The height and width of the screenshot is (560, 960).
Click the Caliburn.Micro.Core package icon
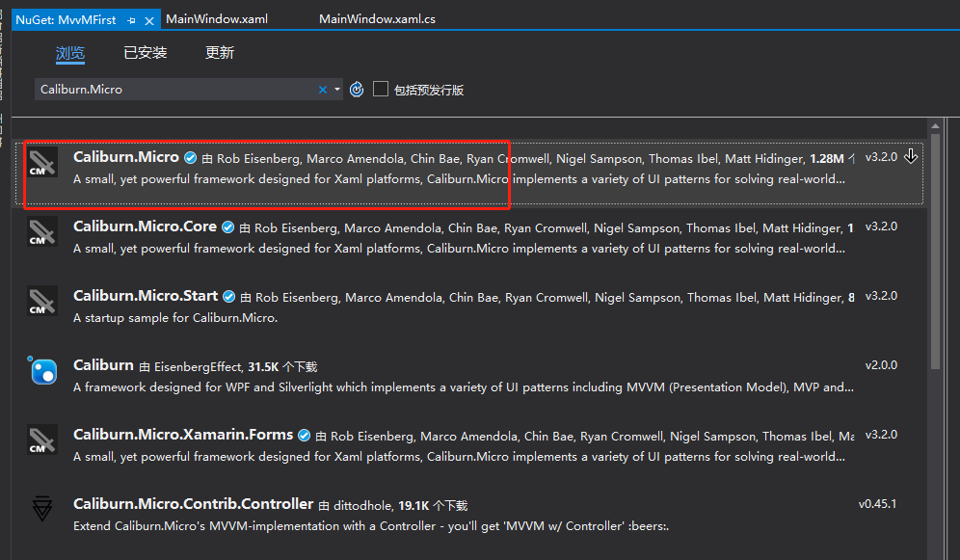point(42,232)
